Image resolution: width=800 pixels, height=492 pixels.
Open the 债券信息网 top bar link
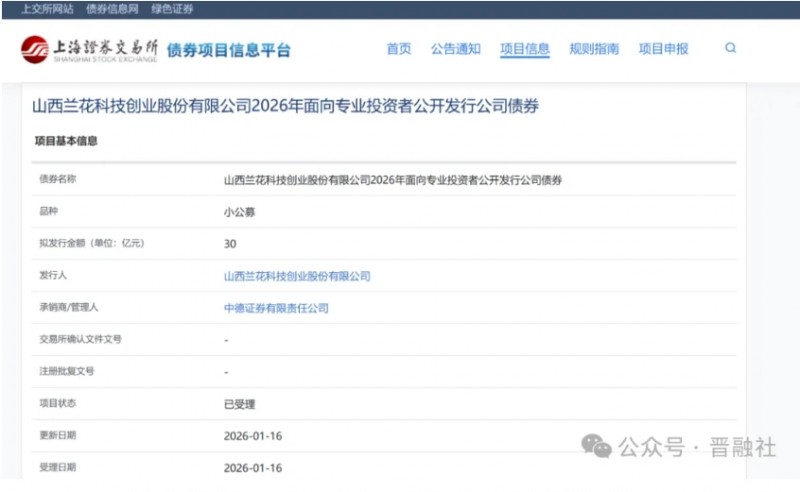112,9
